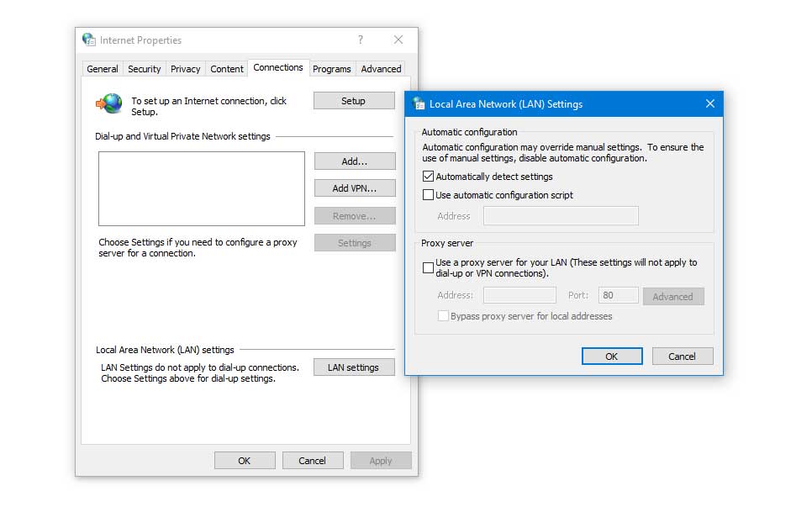Disable Automatically detect settings
This screenshot has width=812, height=507.
(428, 176)
